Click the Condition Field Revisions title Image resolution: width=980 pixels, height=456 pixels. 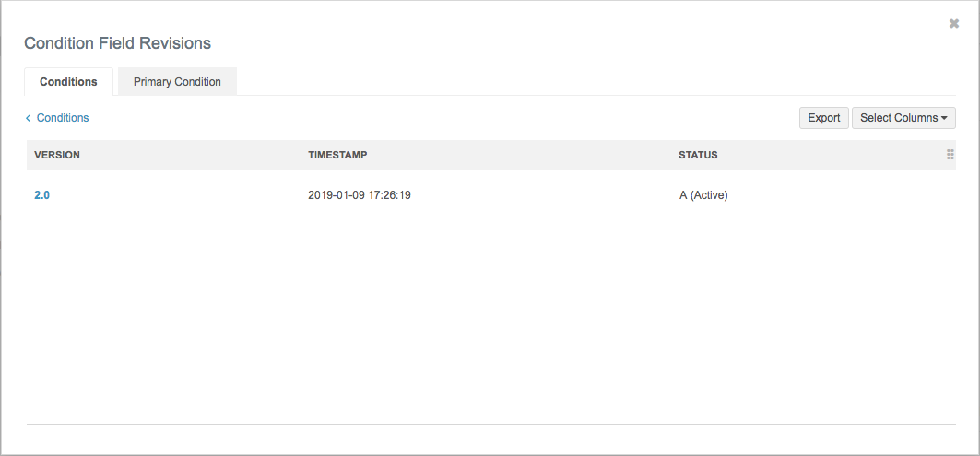point(117,43)
